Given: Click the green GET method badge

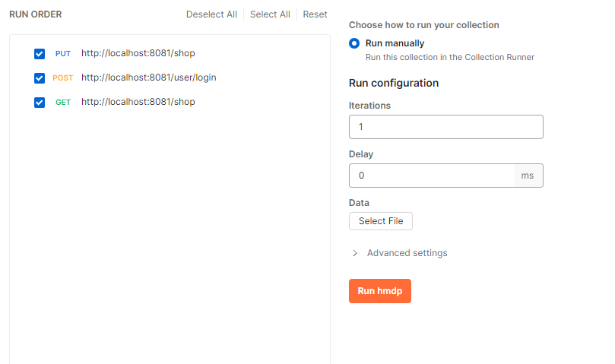Looking at the screenshot, I should pyautogui.click(x=62, y=103).
